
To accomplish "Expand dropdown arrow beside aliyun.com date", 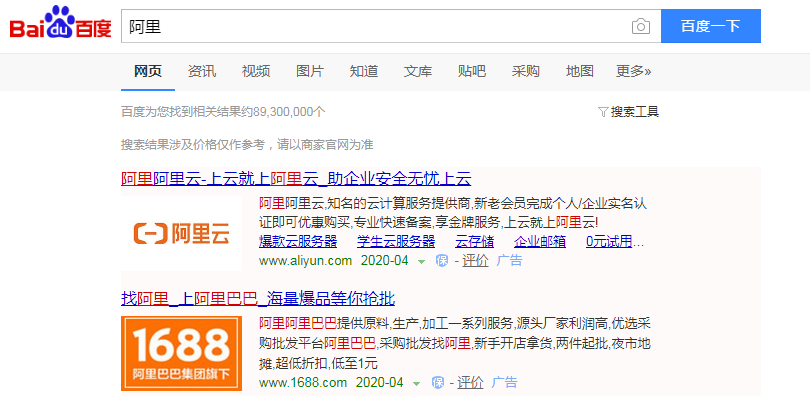I will (422, 262).
